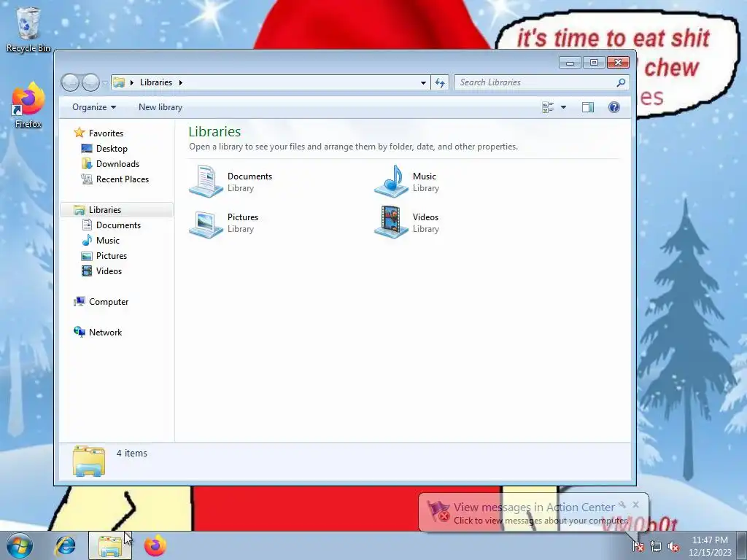747x560 pixels.
Task: Open the more view options dropdown arrow
Action: pyautogui.click(x=564, y=107)
